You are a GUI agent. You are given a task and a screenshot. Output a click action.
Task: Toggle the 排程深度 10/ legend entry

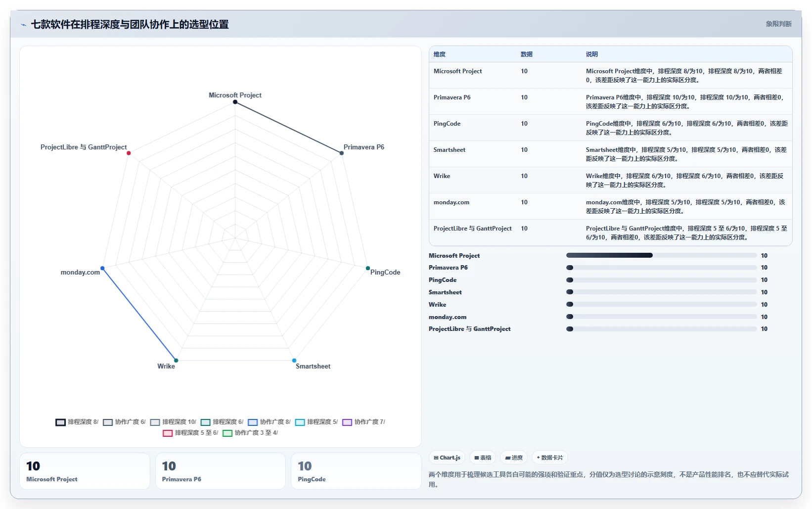click(x=173, y=422)
